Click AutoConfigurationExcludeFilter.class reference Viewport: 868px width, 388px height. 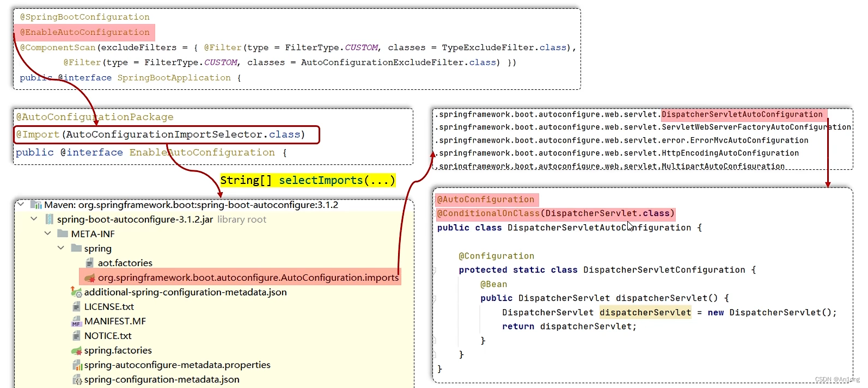pyautogui.click(x=399, y=62)
